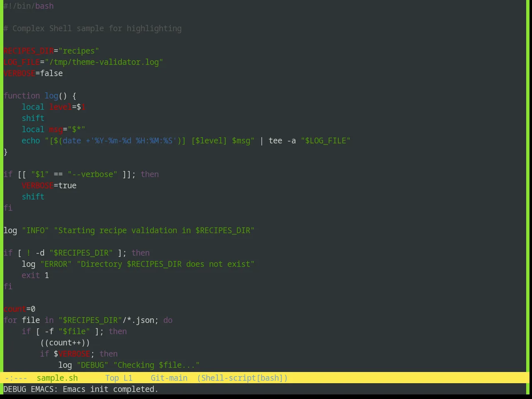The width and height of the screenshot is (532, 399).
Task: Click the 'echo' command in log function
Action: [x=31, y=140]
